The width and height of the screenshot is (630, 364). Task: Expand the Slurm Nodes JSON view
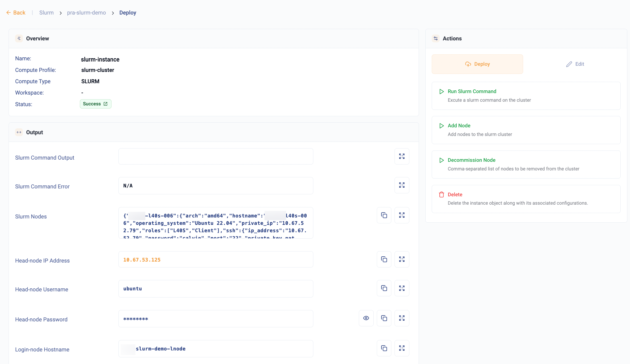pyautogui.click(x=401, y=215)
